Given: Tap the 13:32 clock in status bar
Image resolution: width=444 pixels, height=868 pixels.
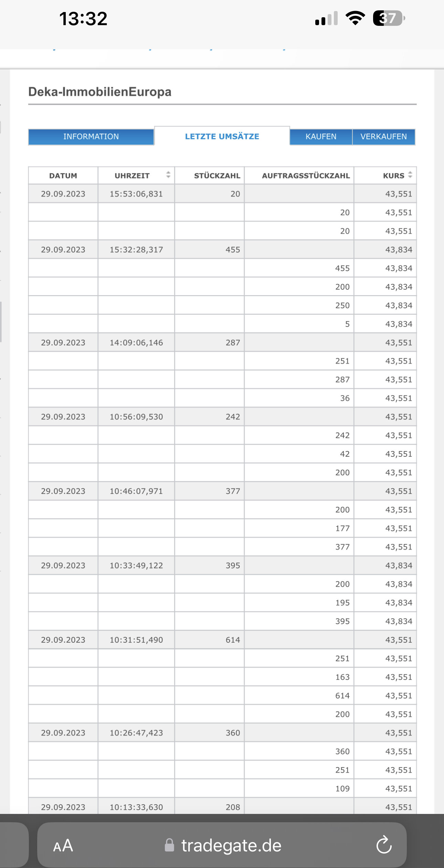Looking at the screenshot, I should [x=83, y=19].
